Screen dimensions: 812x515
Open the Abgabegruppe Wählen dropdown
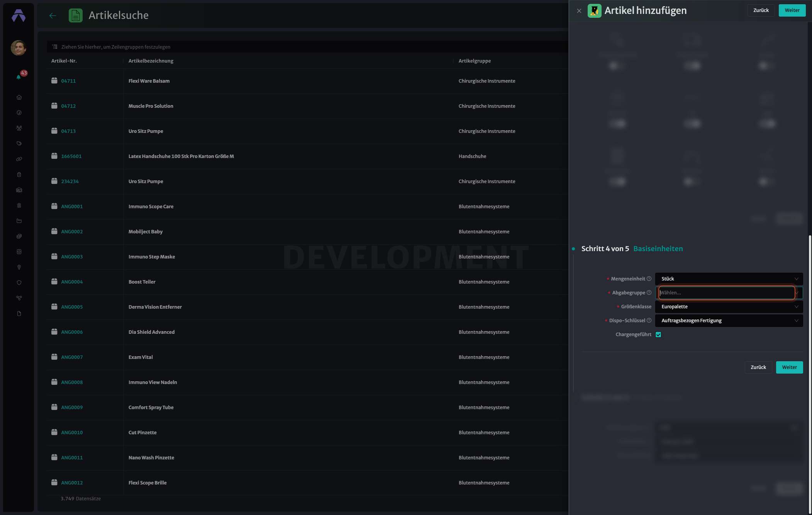729,293
